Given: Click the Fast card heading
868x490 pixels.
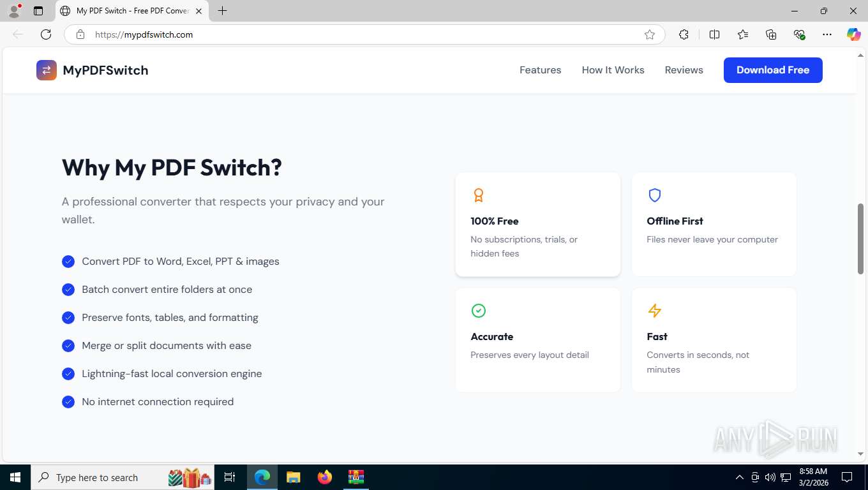Looking at the screenshot, I should pyautogui.click(x=657, y=337).
